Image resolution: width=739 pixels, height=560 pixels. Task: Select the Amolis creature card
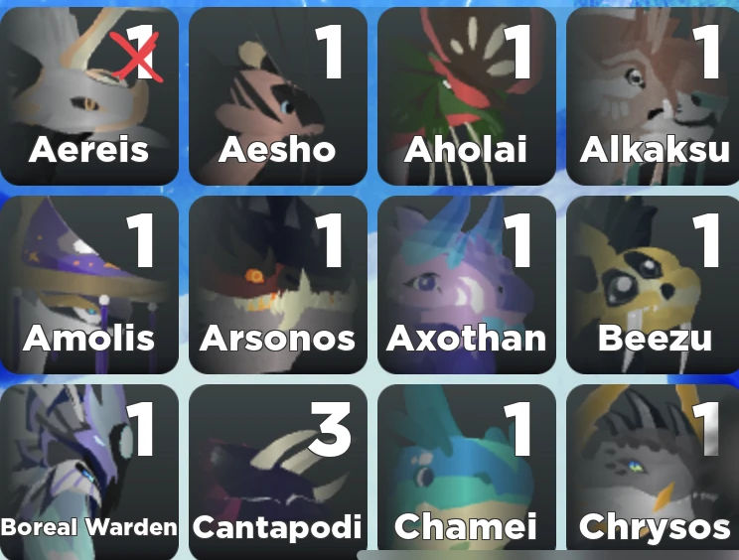coord(89,285)
